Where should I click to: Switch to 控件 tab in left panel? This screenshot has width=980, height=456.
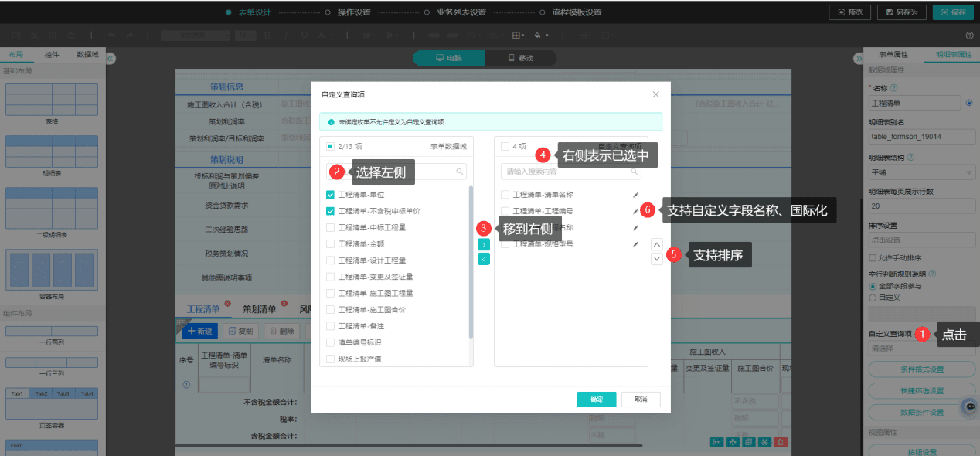tap(52, 55)
